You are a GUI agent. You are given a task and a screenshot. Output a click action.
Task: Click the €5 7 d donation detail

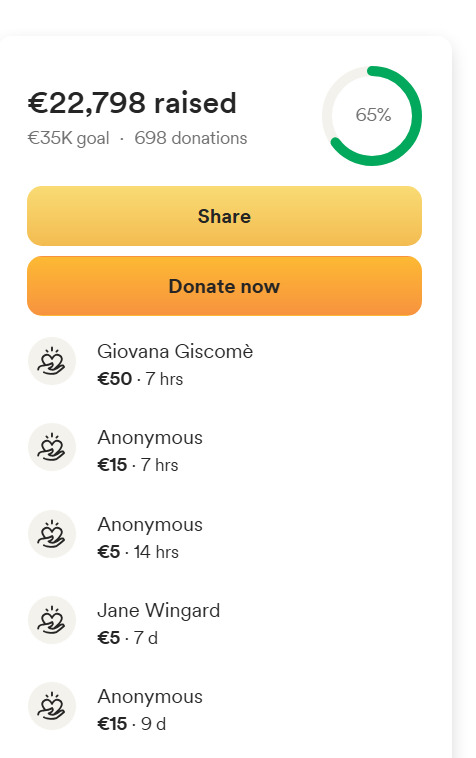[x=128, y=638]
